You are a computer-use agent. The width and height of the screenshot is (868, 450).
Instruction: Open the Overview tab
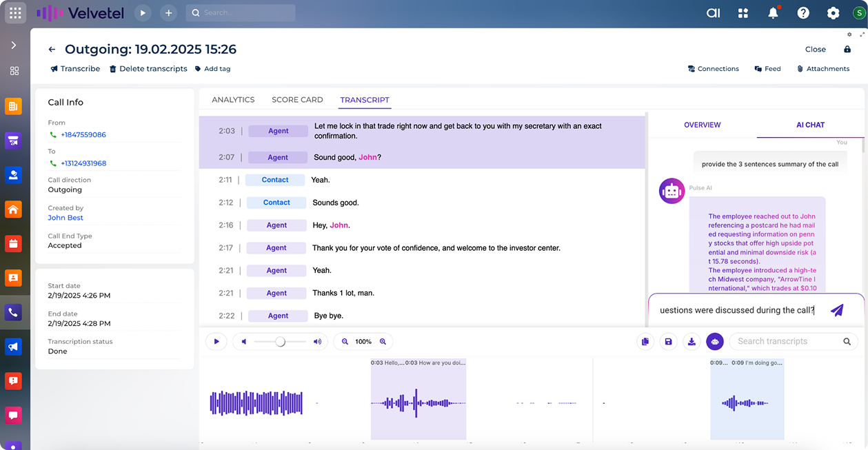coord(702,125)
